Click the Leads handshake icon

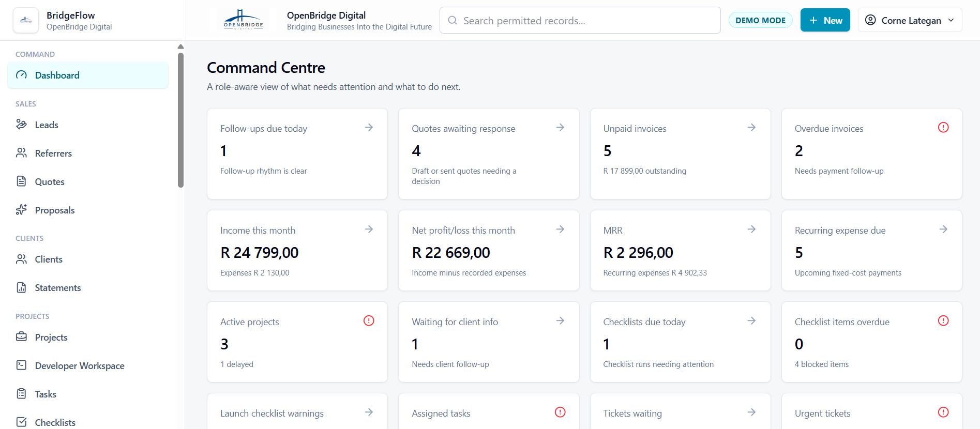pyautogui.click(x=21, y=124)
